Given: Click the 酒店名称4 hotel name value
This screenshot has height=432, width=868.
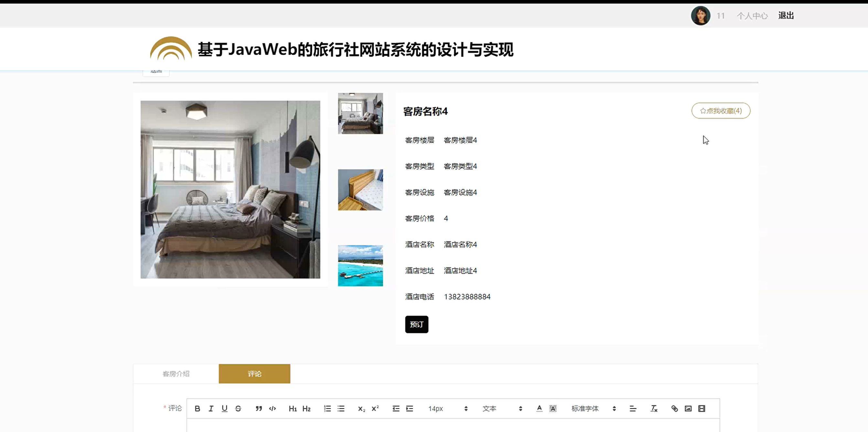Looking at the screenshot, I should tap(460, 245).
